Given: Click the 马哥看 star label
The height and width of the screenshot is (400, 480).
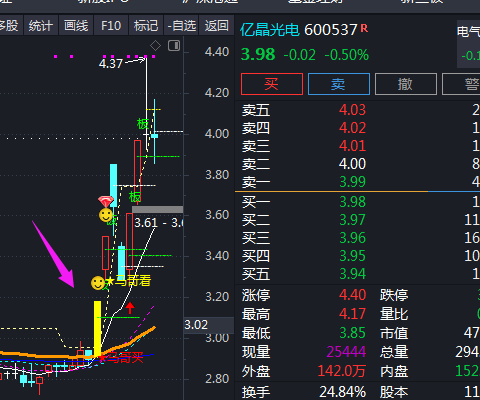Looking at the screenshot, I should pos(128,281).
